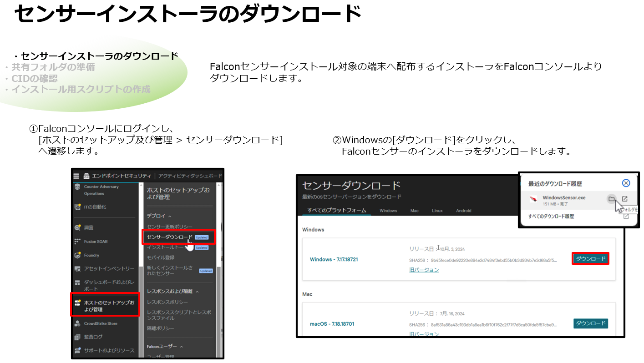Click WindowsSensor.exe file name in downloads
The height and width of the screenshot is (363, 644).
point(564,198)
